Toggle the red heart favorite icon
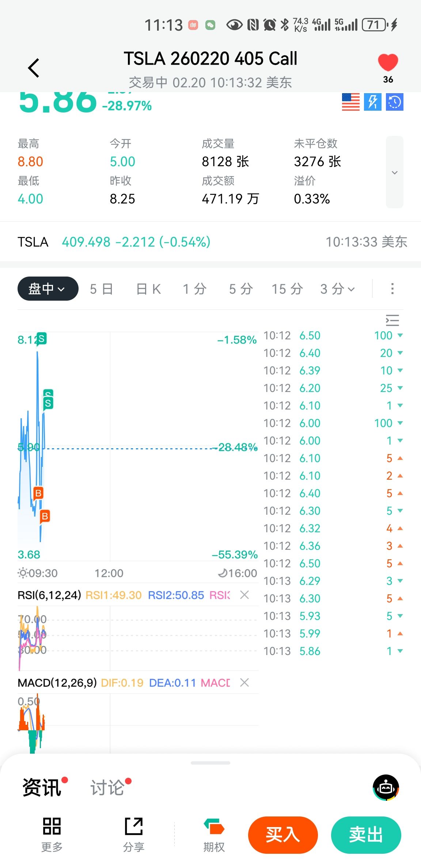421x868 pixels. (388, 63)
